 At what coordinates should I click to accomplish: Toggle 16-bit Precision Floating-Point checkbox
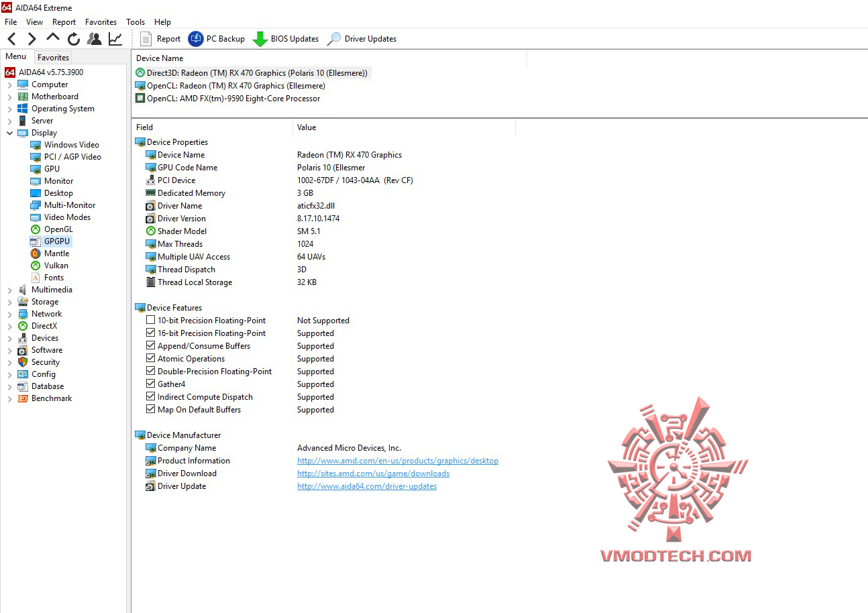(151, 333)
